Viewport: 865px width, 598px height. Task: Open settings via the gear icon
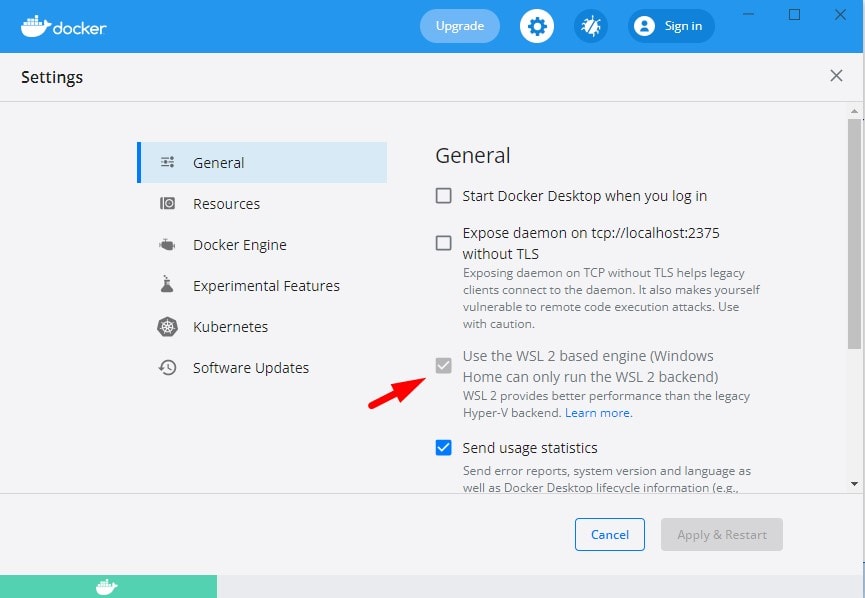click(537, 26)
